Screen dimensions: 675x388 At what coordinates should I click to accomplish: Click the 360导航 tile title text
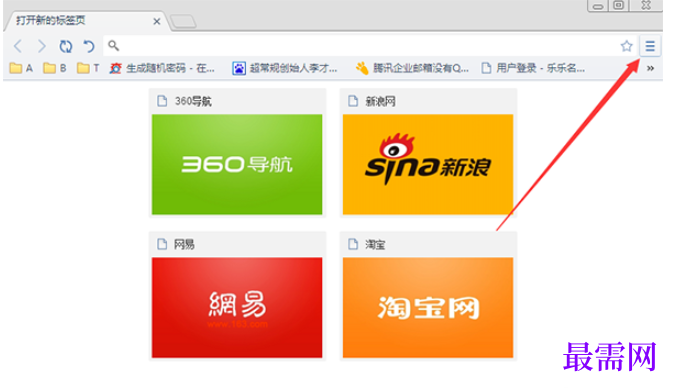click(x=193, y=101)
